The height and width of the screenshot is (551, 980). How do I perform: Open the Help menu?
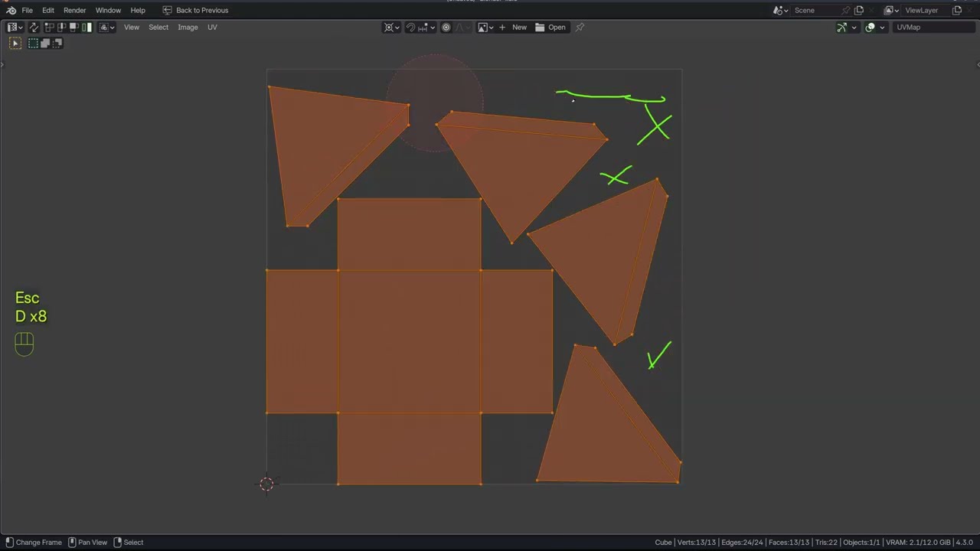(138, 10)
